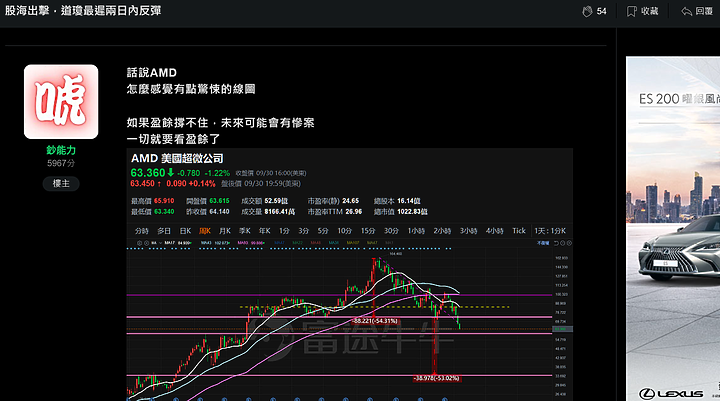The image size is (720, 401).
Task: Select the 3小時 interval tab
Action: click(x=468, y=231)
